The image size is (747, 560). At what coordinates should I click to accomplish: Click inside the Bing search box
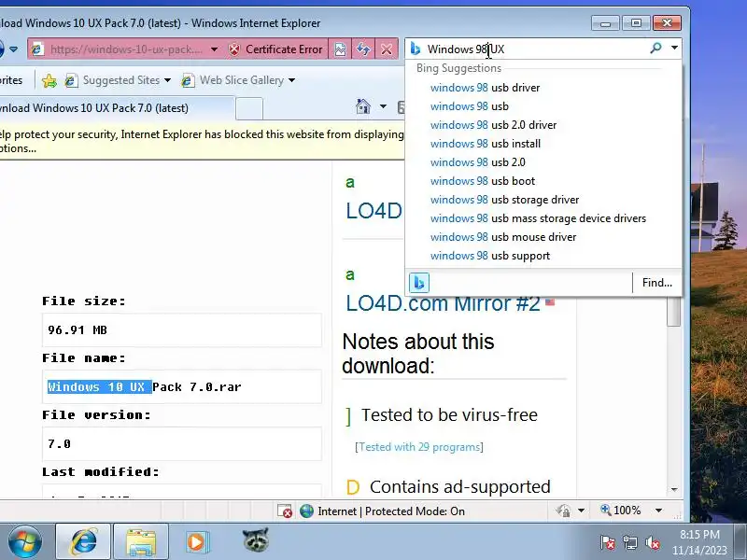click(533, 49)
